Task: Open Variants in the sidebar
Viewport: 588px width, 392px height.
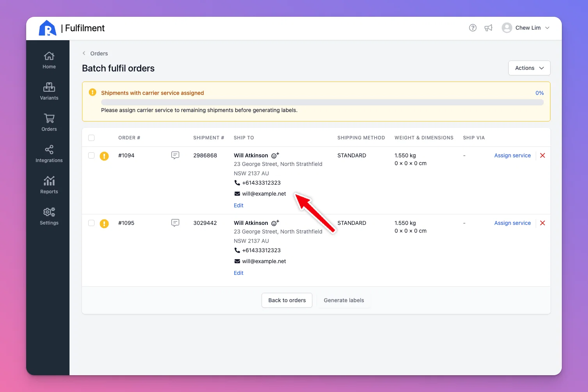Action: [49, 92]
